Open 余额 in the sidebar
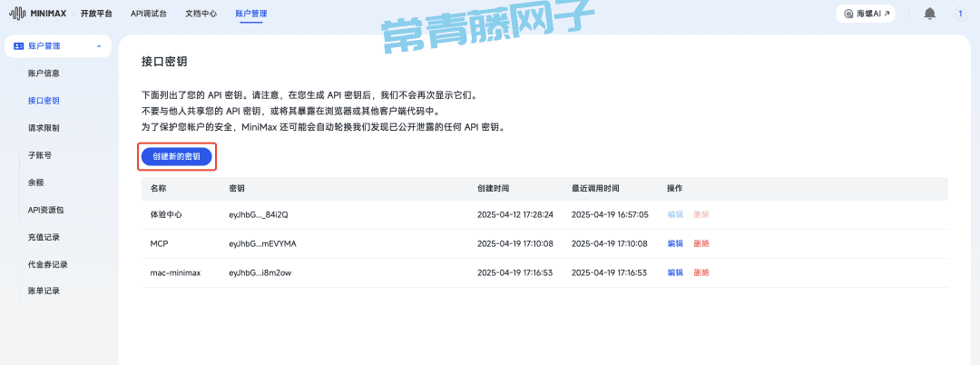 click(36, 182)
